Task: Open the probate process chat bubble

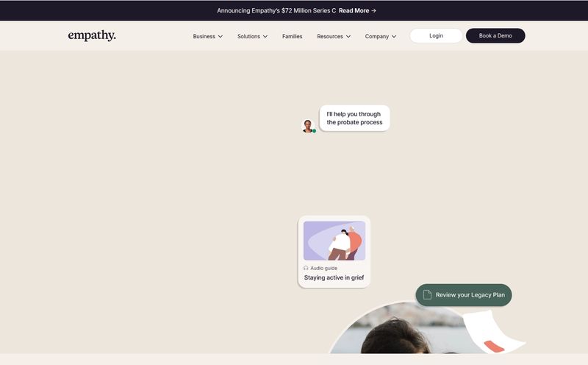Action: coord(354,118)
